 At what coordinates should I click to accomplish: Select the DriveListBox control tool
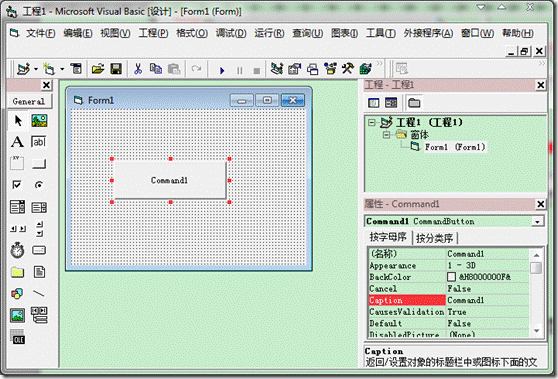(x=39, y=251)
